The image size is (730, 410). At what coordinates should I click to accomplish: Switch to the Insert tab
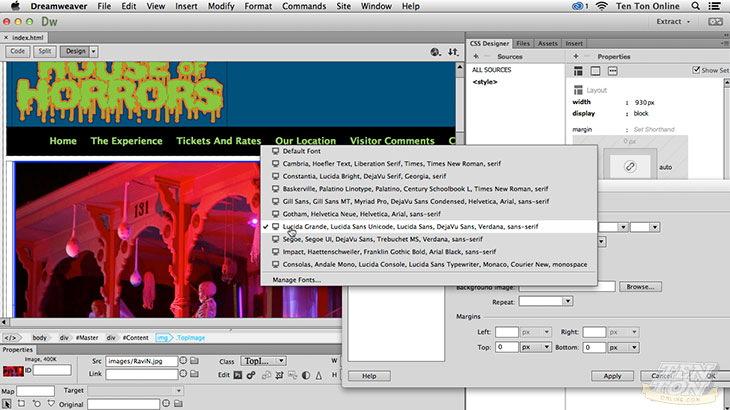click(x=574, y=43)
